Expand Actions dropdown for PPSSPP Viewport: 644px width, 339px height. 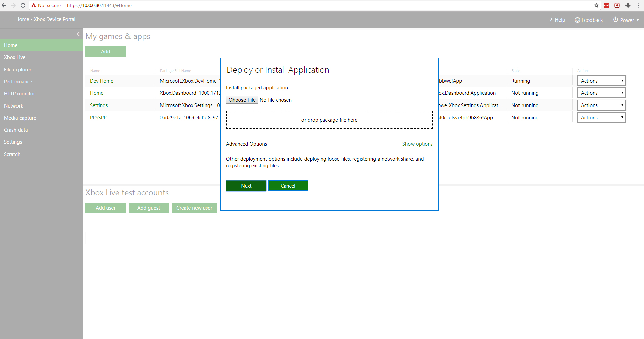(601, 118)
